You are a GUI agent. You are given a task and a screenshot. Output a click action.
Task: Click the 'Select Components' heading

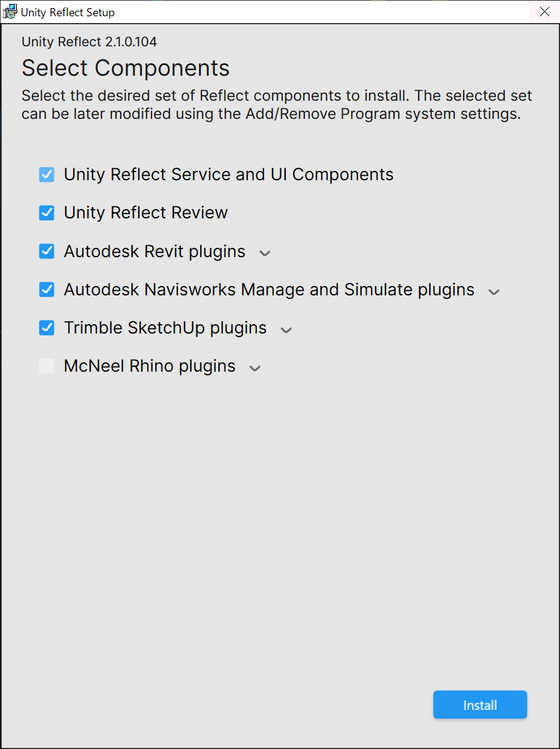tap(126, 68)
